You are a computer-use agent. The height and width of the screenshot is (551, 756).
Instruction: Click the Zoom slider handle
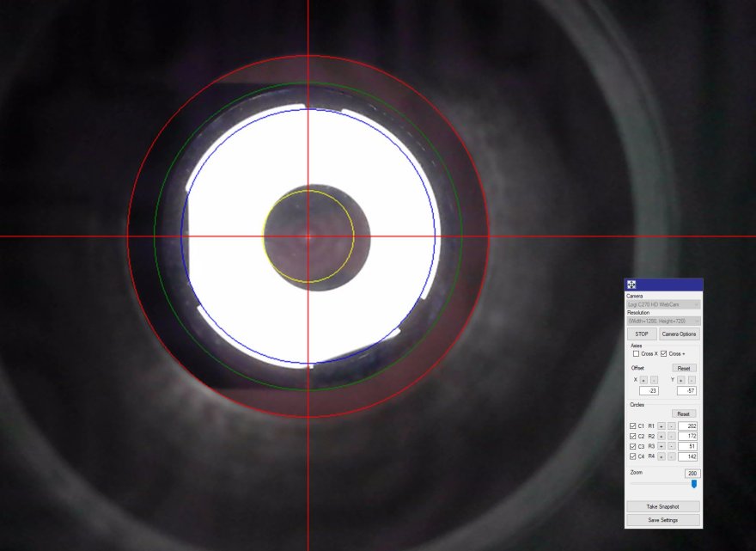(x=694, y=484)
